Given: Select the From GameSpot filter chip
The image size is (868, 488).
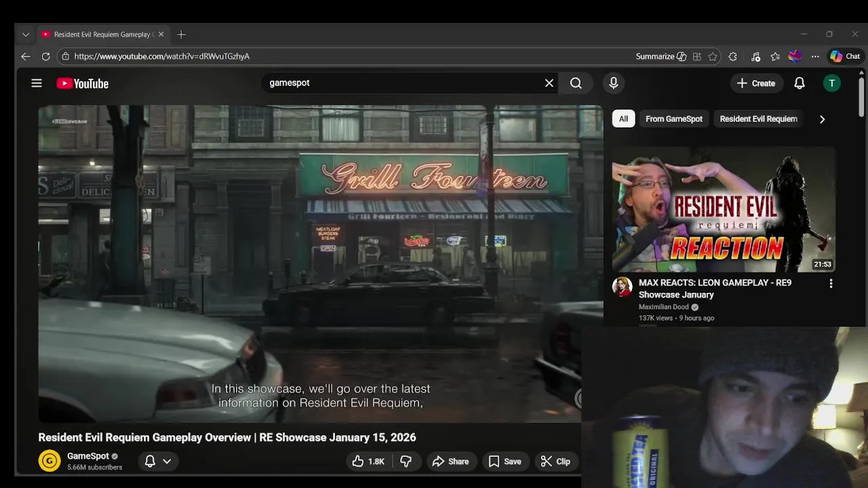Looking at the screenshot, I should pos(674,119).
